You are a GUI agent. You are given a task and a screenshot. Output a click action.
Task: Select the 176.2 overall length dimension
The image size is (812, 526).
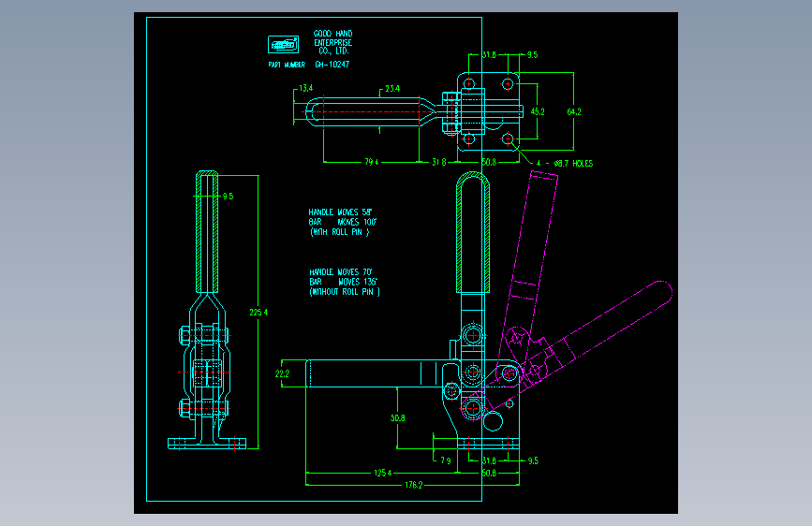(x=414, y=485)
